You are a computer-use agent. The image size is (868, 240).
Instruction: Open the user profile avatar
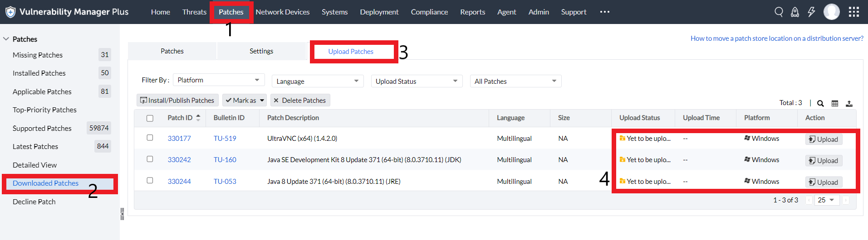(832, 12)
